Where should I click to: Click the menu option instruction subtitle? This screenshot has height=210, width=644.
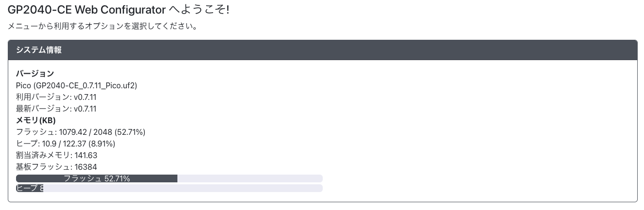[x=102, y=26]
